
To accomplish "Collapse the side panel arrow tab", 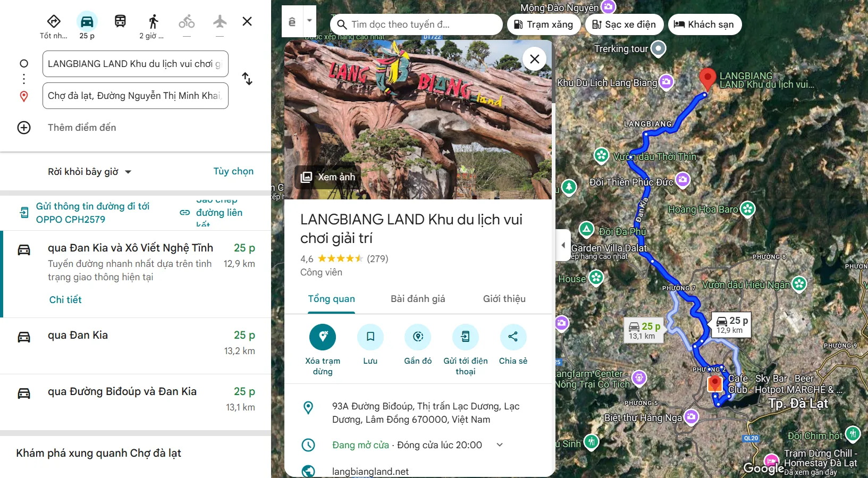I will (563, 245).
